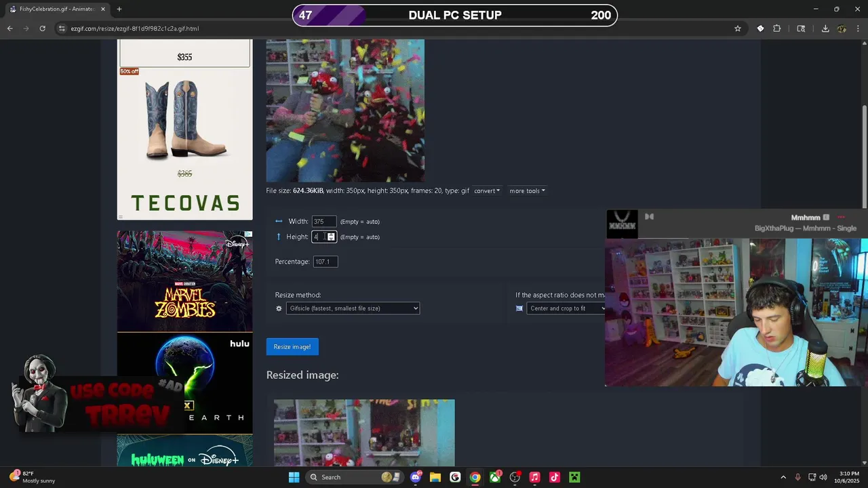Open OBS Studio from the taskbar

pyautogui.click(x=515, y=477)
